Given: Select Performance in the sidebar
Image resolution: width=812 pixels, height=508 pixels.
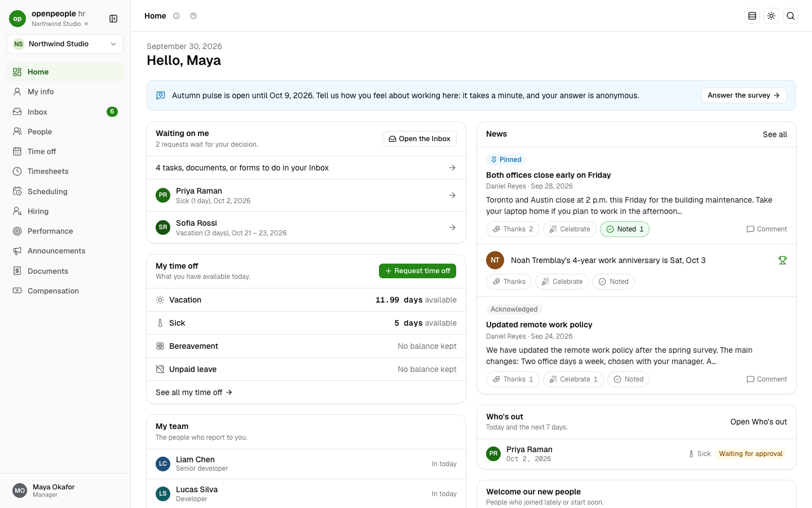Looking at the screenshot, I should pyautogui.click(x=65, y=231).
